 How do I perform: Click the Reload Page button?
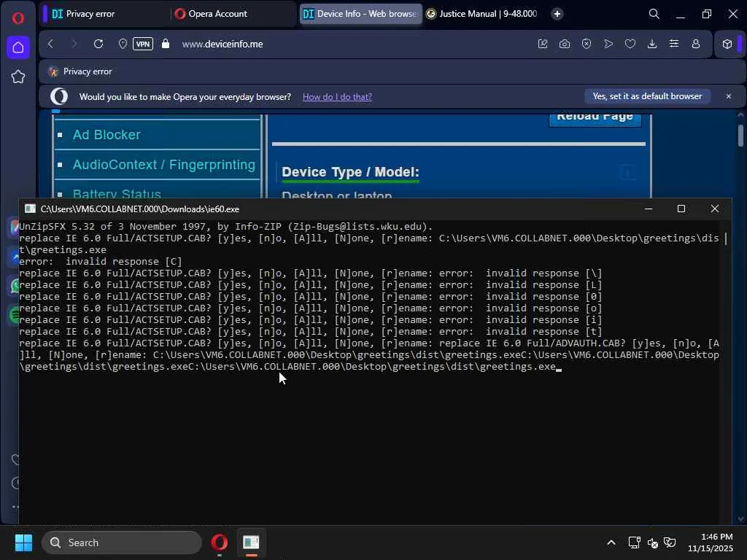click(x=595, y=119)
